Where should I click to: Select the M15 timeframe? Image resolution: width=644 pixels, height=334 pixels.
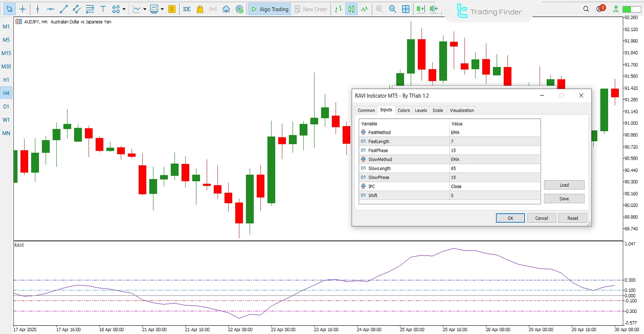click(6, 53)
